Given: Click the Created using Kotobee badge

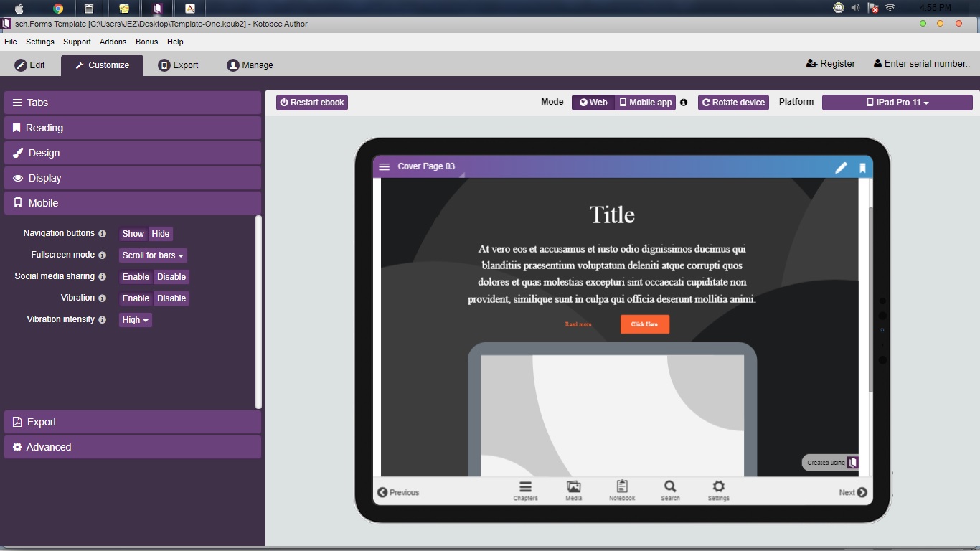Looking at the screenshot, I should click(x=830, y=463).
